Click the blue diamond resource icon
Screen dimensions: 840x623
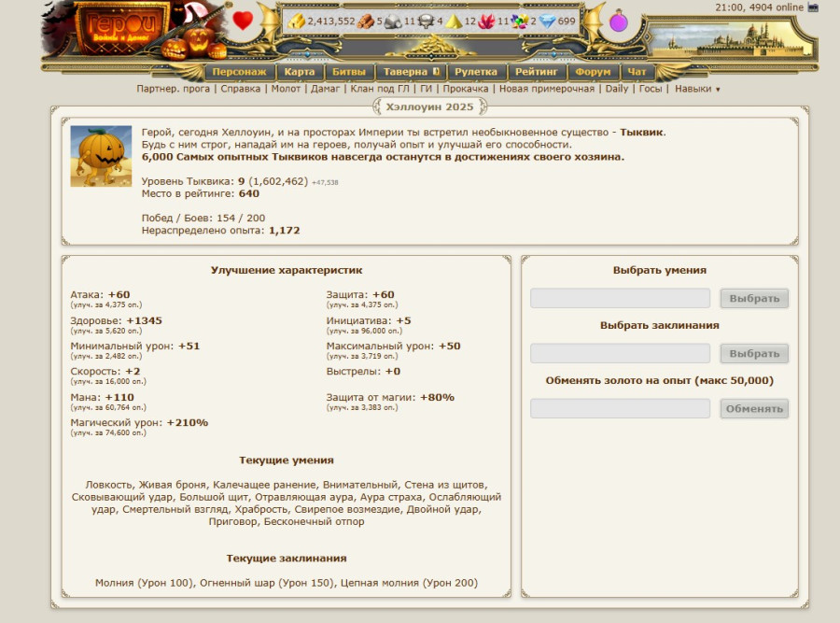coord(547,21)
